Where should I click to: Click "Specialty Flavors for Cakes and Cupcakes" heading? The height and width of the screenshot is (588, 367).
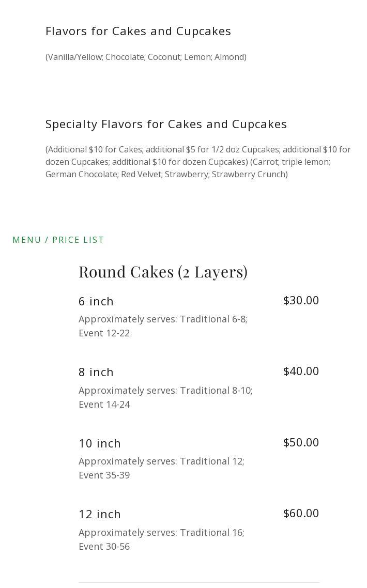[166, 124]
